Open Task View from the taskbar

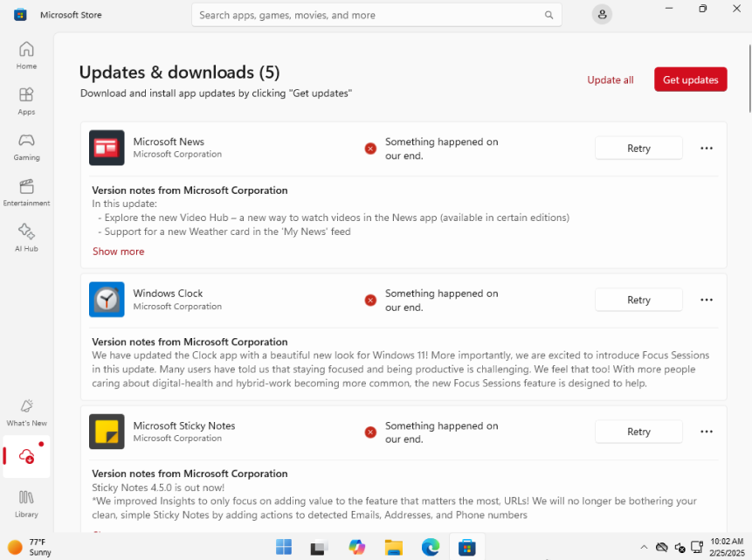[319, 547]
